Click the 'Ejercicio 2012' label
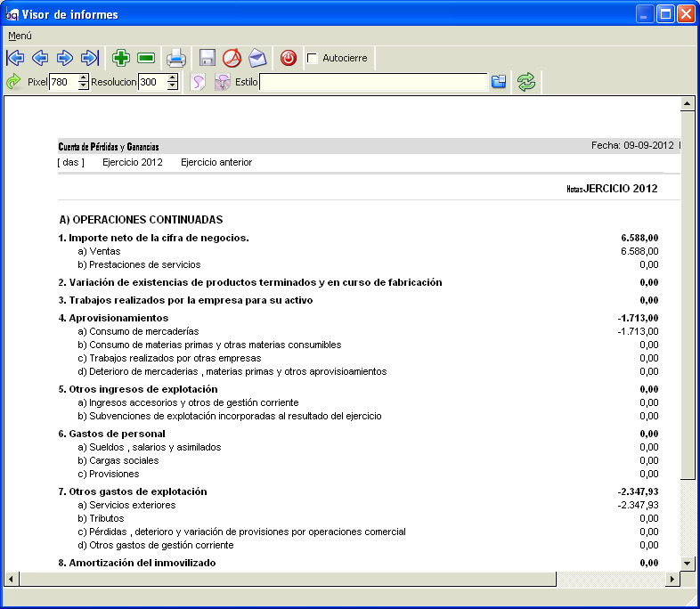The height and width of the screenshot is (609, 700). (133, 162)
